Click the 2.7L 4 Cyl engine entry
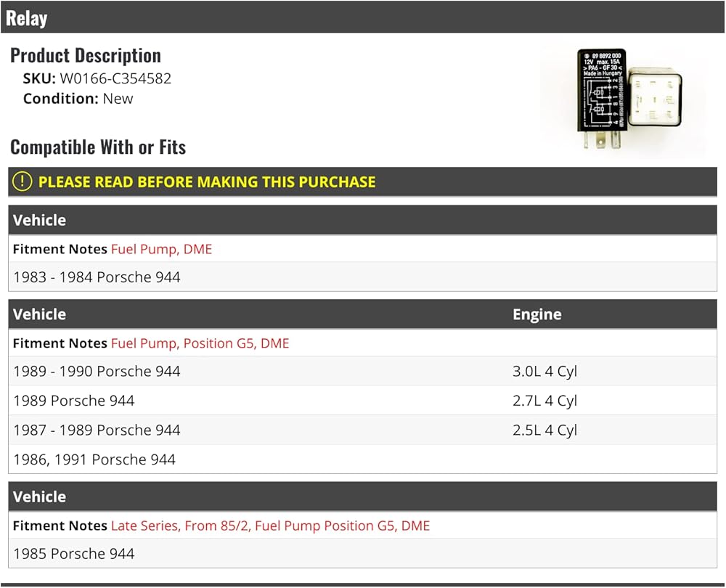Image resolution: width=726 pixels, height=588 pixels. (544, 401)
